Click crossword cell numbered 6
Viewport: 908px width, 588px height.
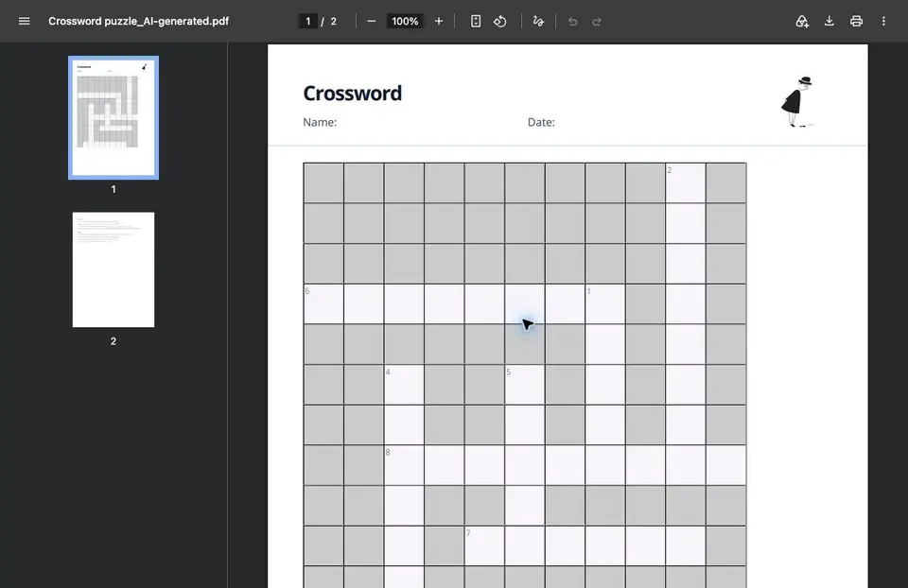pyautogui.click(x=323, y=303)
